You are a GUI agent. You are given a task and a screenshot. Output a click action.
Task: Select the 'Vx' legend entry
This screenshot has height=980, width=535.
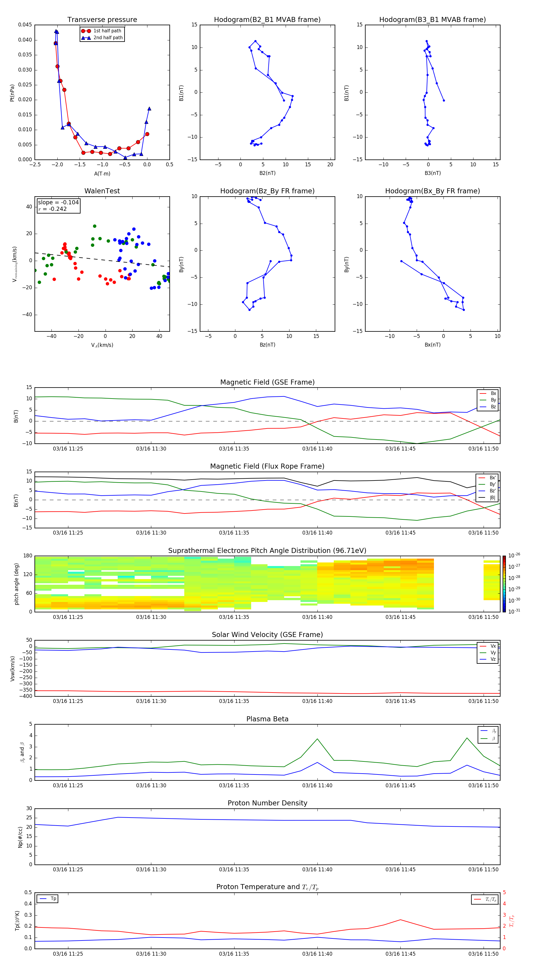(x=488, y=646)
